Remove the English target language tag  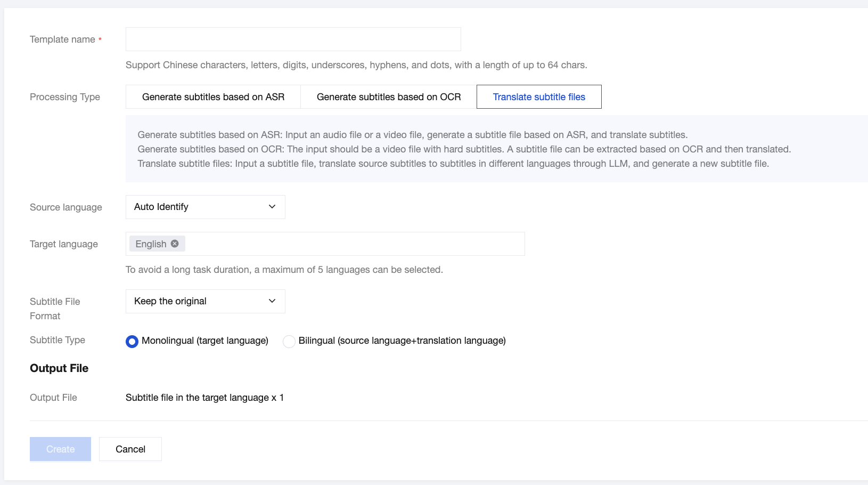(x=175, y=244)
